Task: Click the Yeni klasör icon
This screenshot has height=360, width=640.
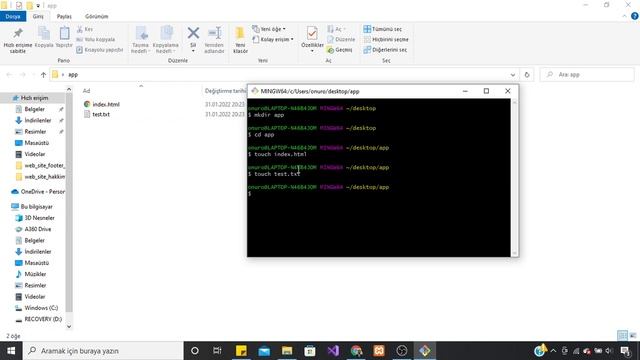Action: point(240,33)
